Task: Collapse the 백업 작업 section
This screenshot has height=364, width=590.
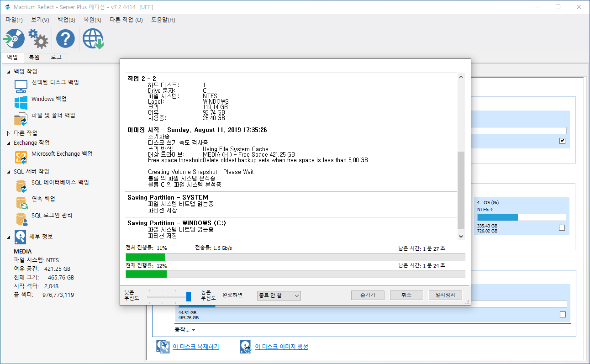Action: tap(8, 72)
